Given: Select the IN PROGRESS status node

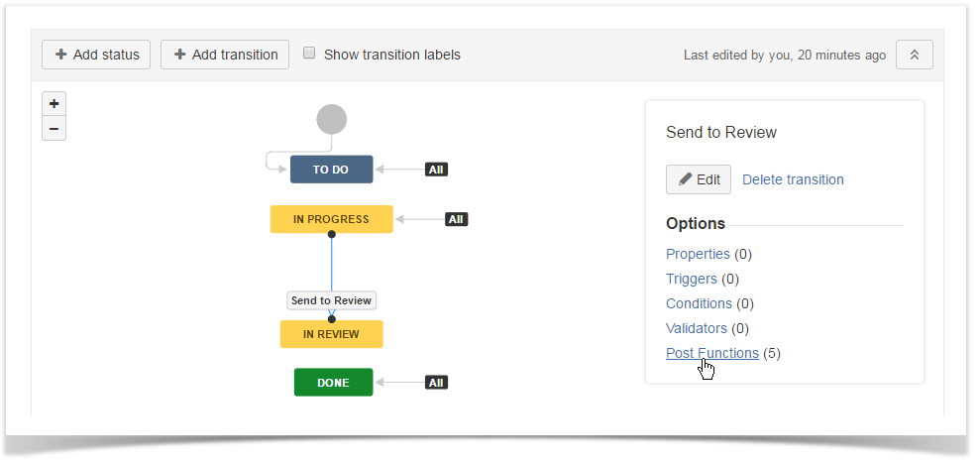Looking at the screenshot, I should (x=331, y=219).
